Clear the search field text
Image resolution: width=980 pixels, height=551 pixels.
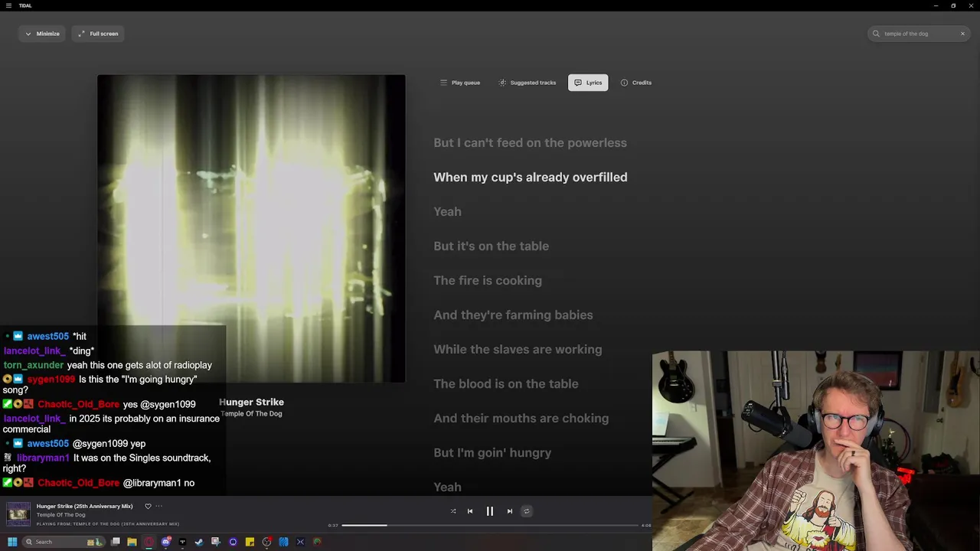tap(962, 34)
